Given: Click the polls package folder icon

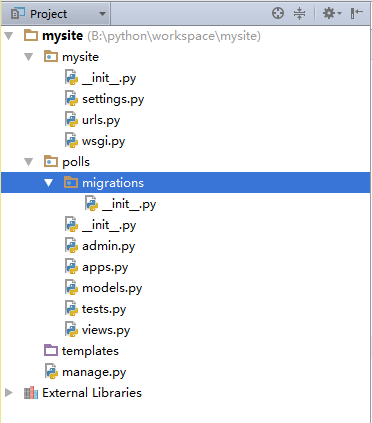Looking at the screenshot, I should click(51, 161).
